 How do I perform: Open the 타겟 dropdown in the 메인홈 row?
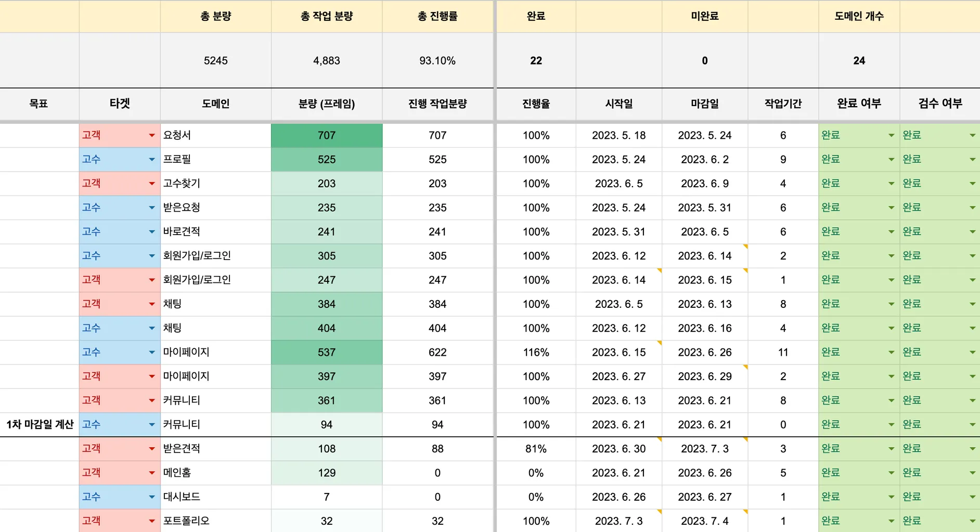tap(151, 473)
